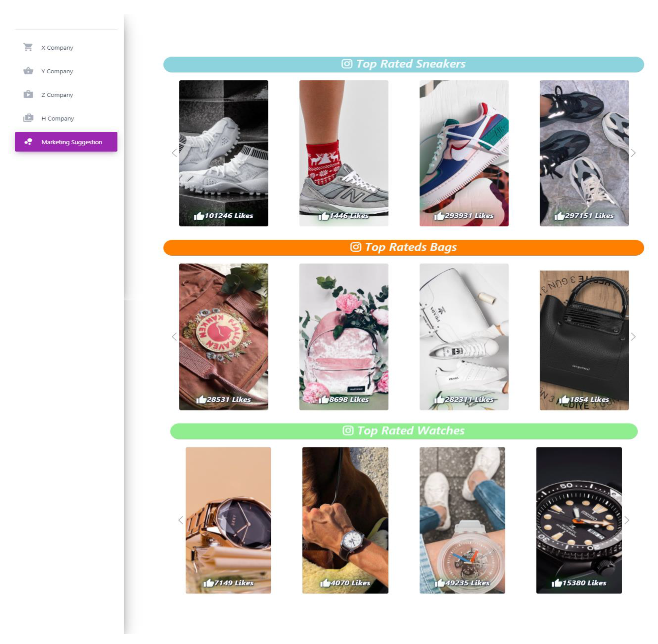
Task: Open the Fjallraven Kanken bag photo
Action: [x=223, y=337]
